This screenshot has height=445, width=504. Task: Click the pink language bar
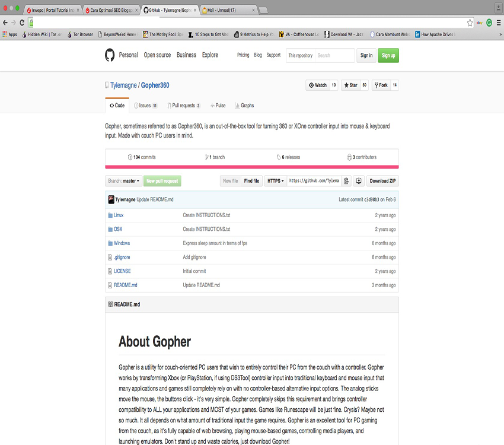tap(251, 167)
